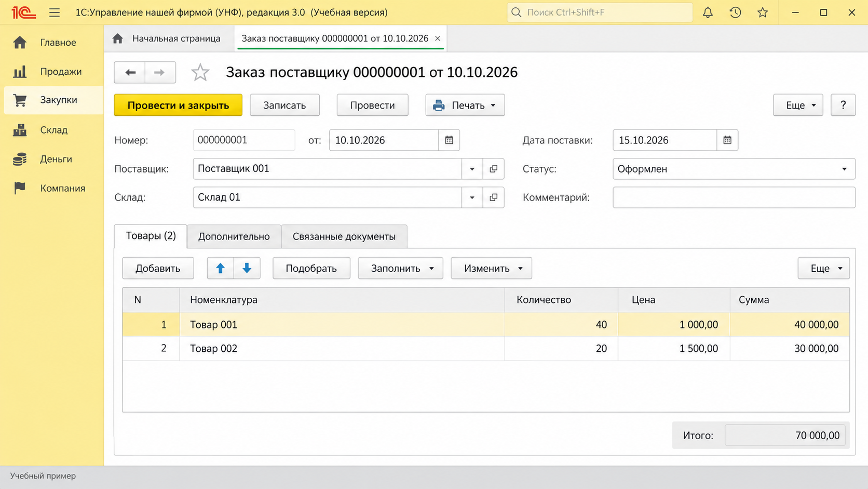The image size is (868, 489).
Task: Open help with the question mark button
Action: [843, 105]
